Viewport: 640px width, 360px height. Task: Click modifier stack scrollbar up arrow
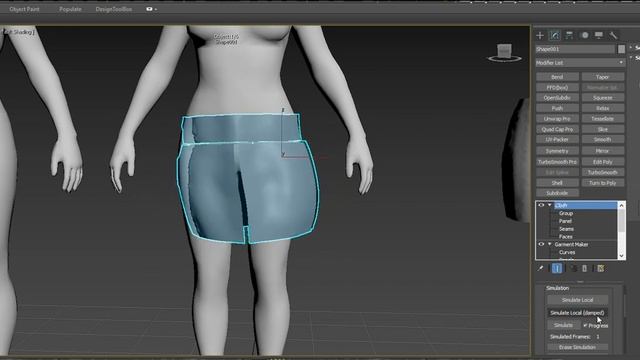coord(621,205)
